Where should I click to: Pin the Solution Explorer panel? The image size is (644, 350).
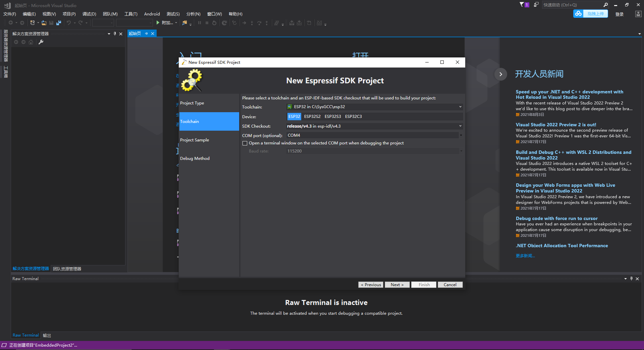(115, 34)
